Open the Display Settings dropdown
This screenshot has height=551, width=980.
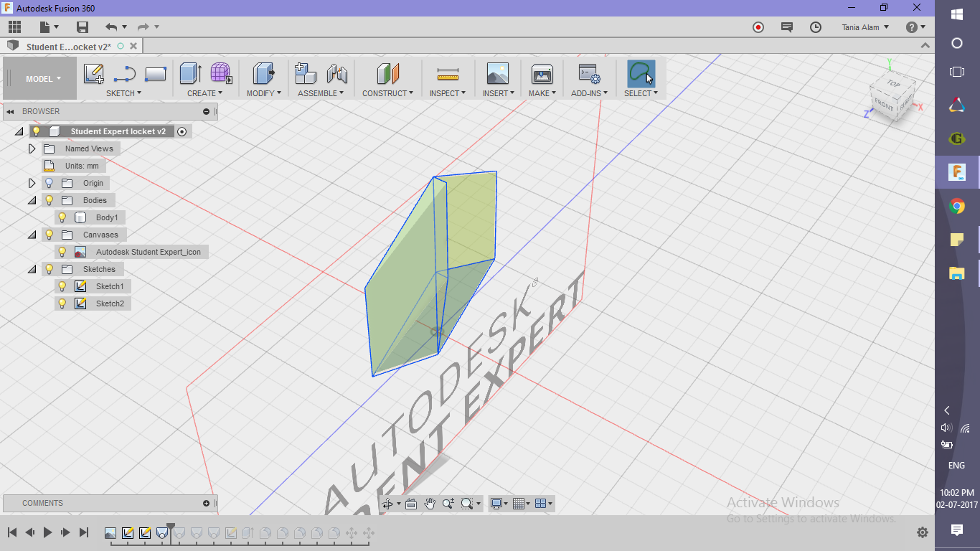(499, 504)
